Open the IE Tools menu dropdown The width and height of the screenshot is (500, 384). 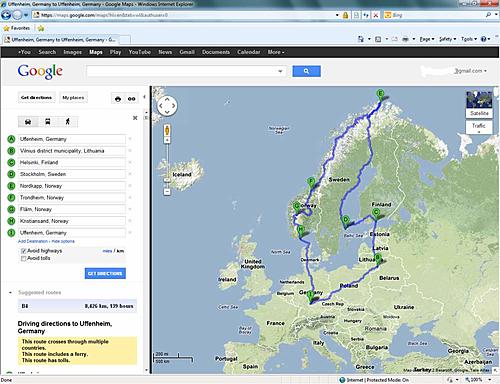469,39
